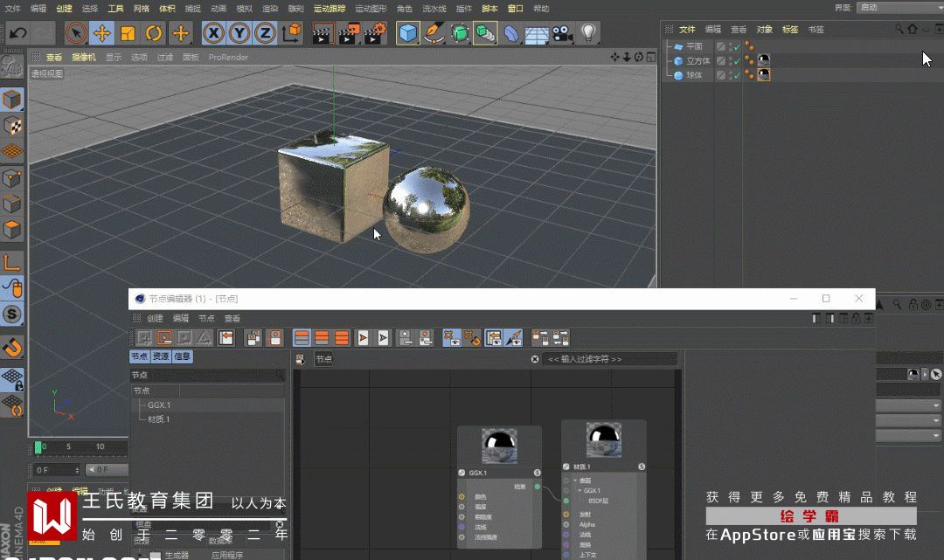Select the 球体 object in Object Manager
Image resolution: width=944 pixels, height=560 pixels.
pos(694,75)
